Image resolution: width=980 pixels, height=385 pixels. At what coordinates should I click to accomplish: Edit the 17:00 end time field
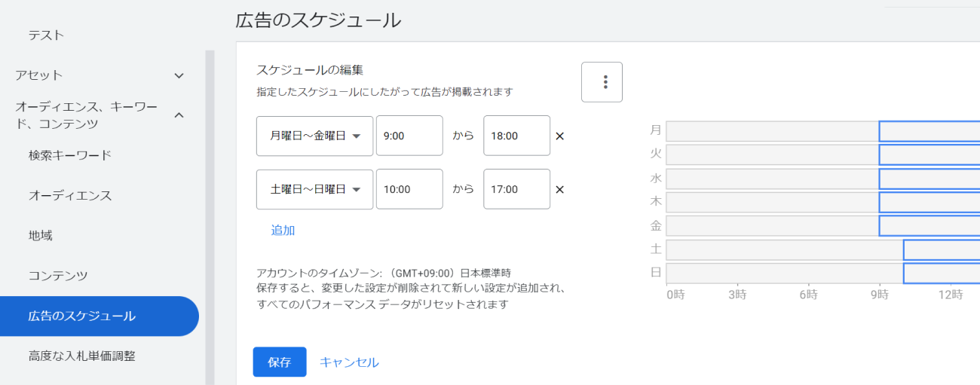point(516,189)
